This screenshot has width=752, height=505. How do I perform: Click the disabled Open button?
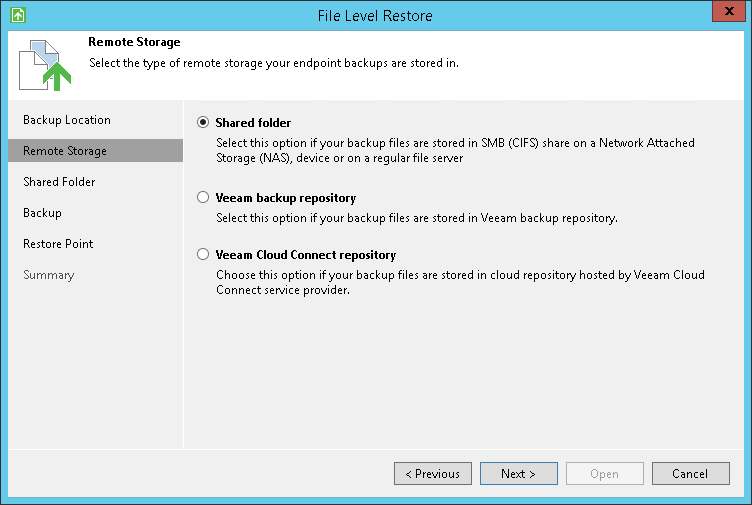click(x=604, y=474)
